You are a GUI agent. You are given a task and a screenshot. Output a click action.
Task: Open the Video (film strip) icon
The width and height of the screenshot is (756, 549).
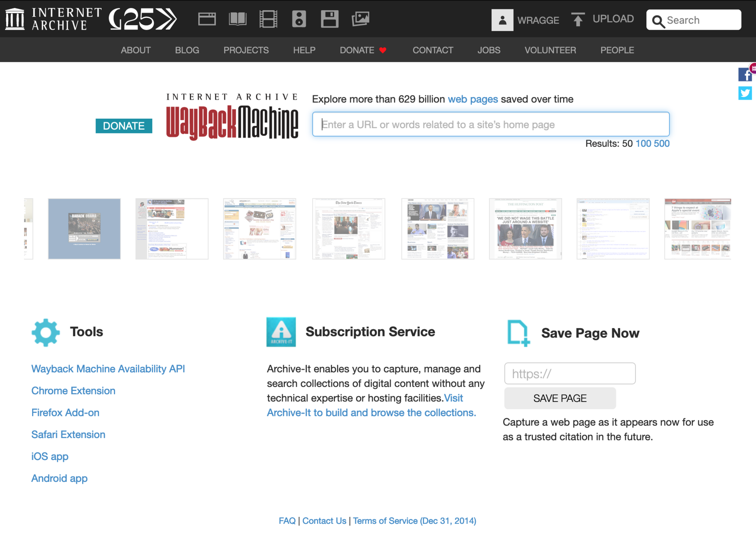268,19
